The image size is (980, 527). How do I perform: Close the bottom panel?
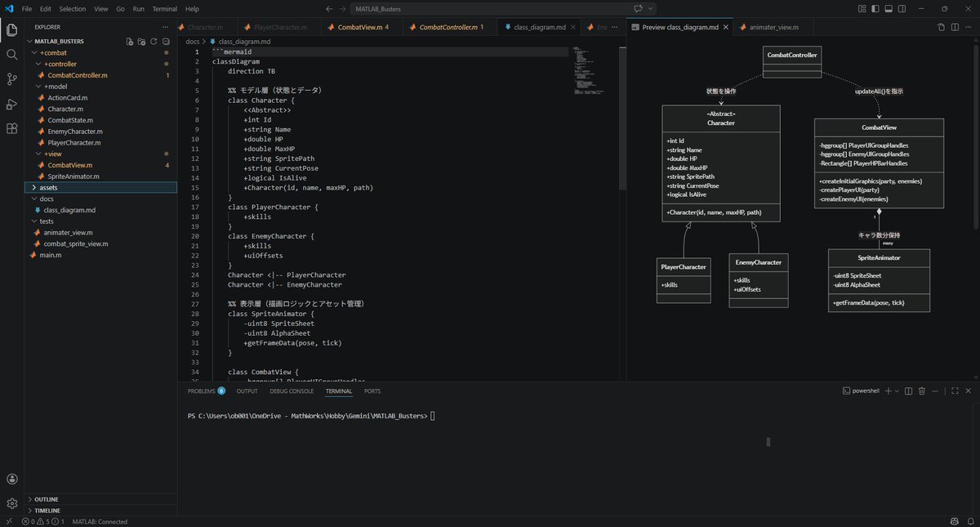[x=969, y=391]
